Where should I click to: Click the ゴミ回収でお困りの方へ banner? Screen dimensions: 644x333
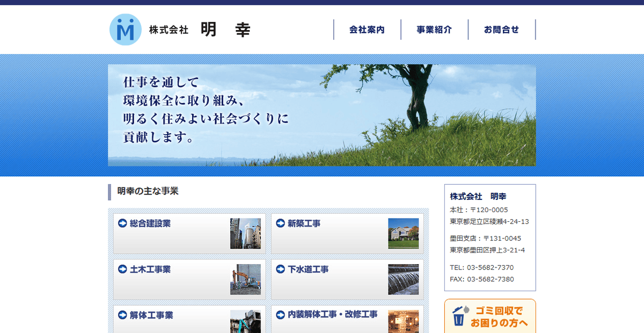pos(490,317)
